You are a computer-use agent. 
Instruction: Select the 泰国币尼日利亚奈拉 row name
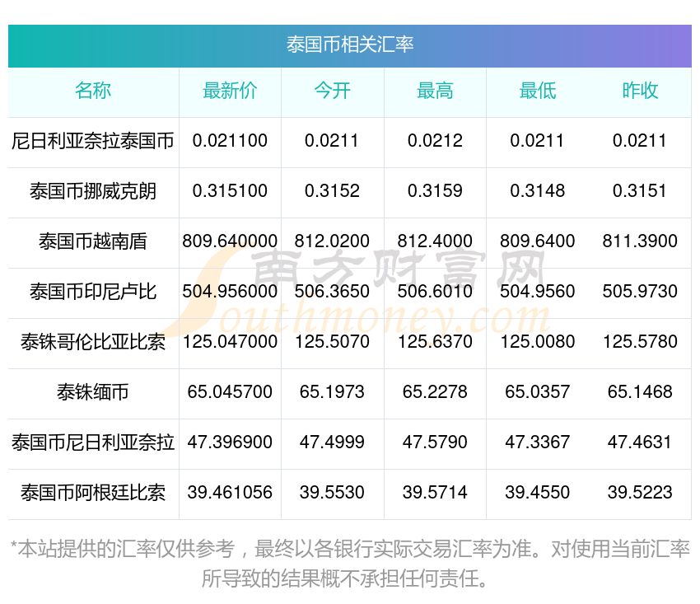pyautogui.click(x=93, y=442)
